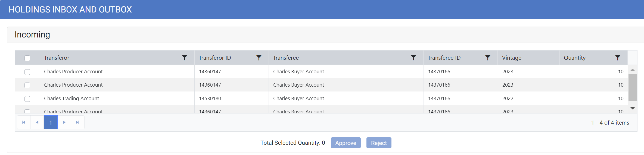Toggle the select-all header checkbox

coord(27,58)
